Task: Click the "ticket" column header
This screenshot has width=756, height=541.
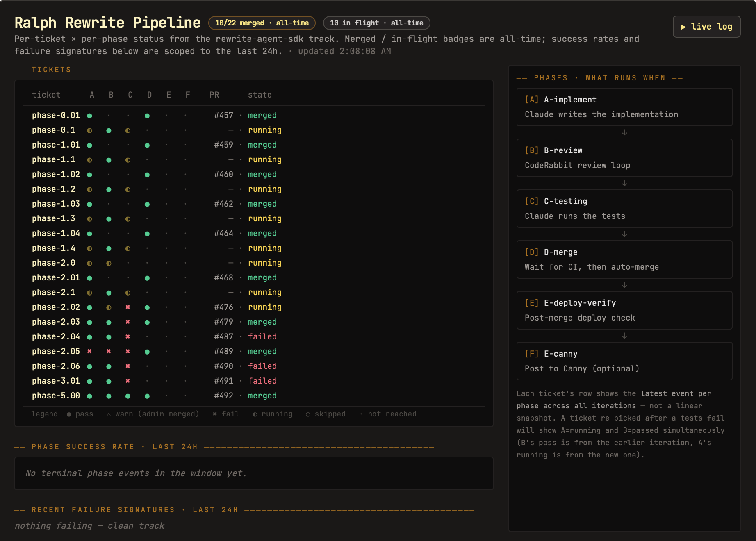Action: tap(46, 95)
